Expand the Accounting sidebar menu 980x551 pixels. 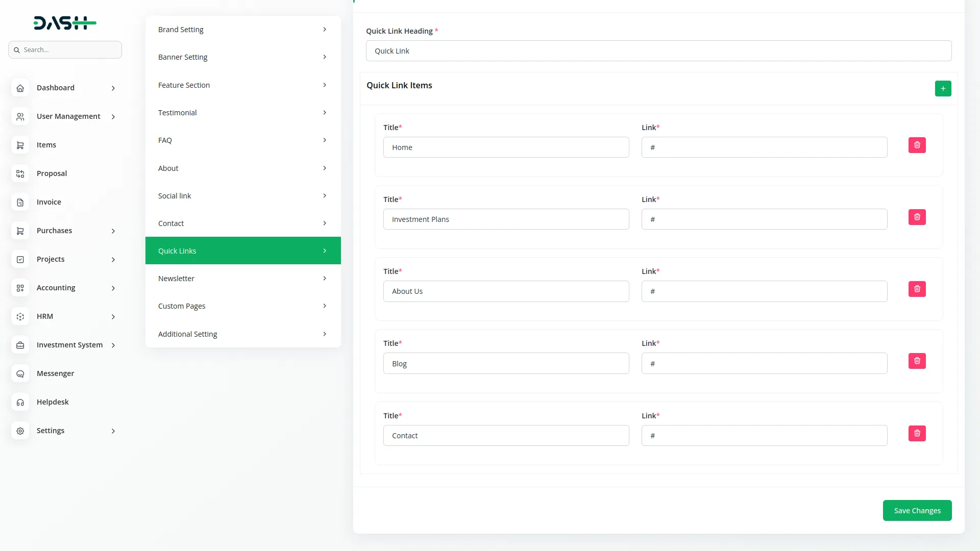pos(113,288)
